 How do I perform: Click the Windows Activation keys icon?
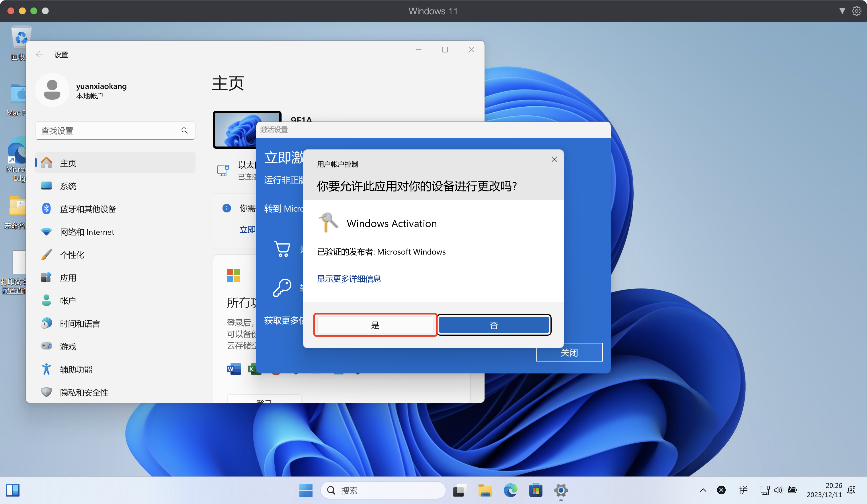[328, 222]
